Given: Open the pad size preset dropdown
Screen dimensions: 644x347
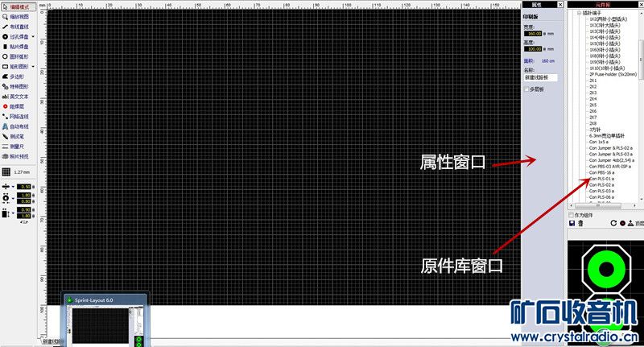Looking at the screenshot, I should [13, 198].
